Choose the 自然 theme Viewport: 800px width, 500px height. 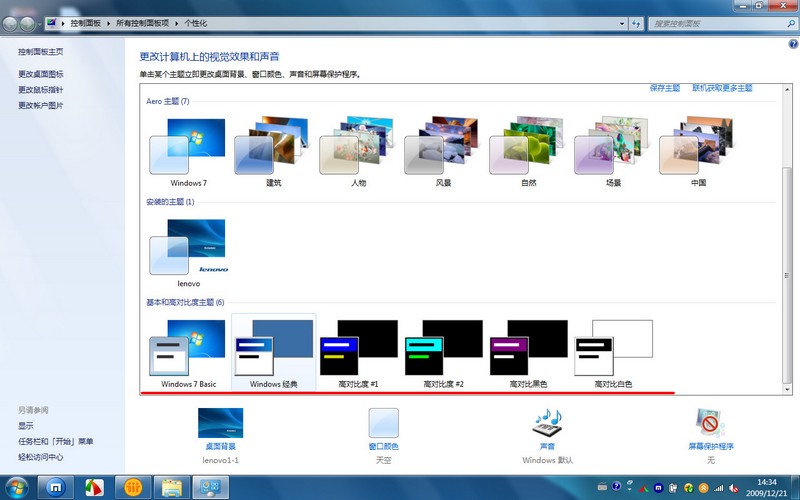tap(529, 152)
